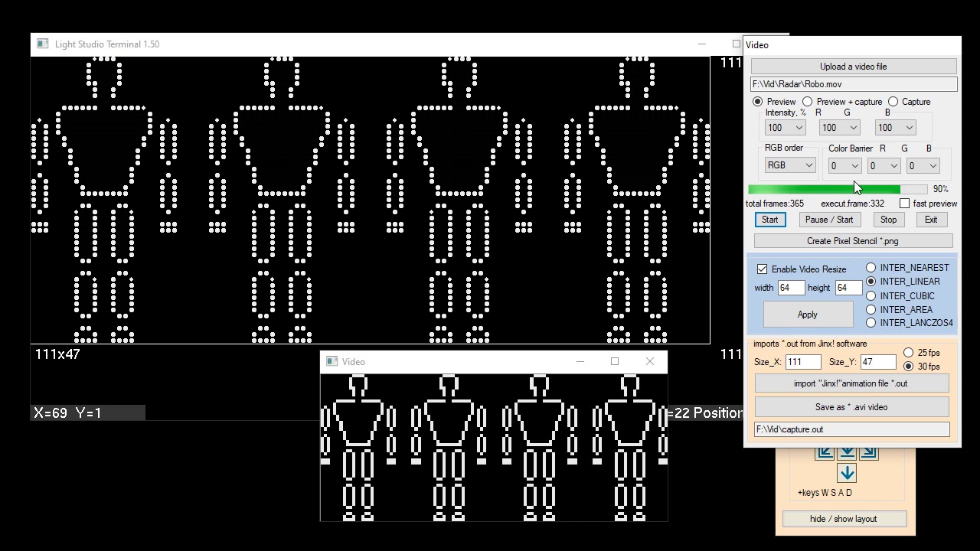Click the plain down arrow above '+keys W S A D'
Viewport: 980px width, 551px height.
[x=847, y=474]
